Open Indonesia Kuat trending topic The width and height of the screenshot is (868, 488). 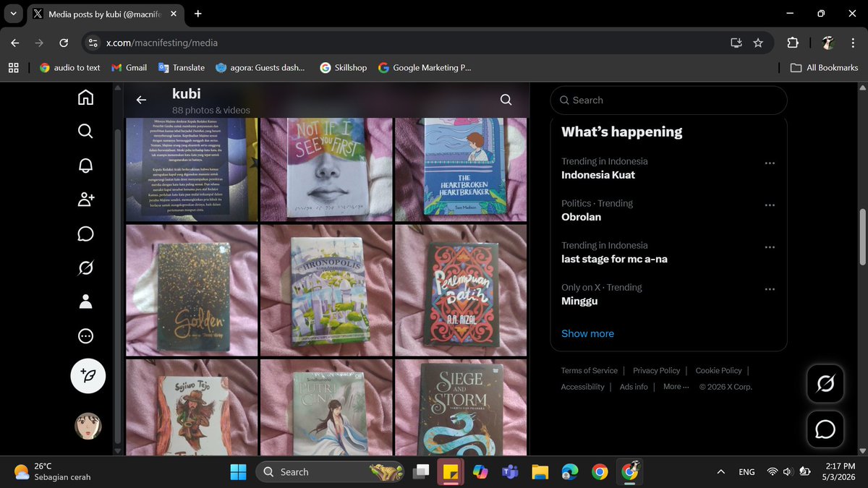pos(598,175)
